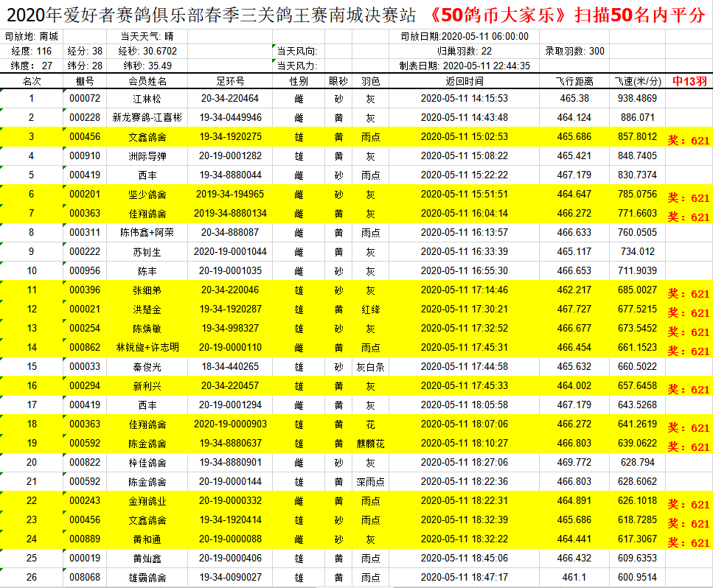Select member name cell 金翔鸽业
Screen dimensions: 713x588
coord(147,501)
